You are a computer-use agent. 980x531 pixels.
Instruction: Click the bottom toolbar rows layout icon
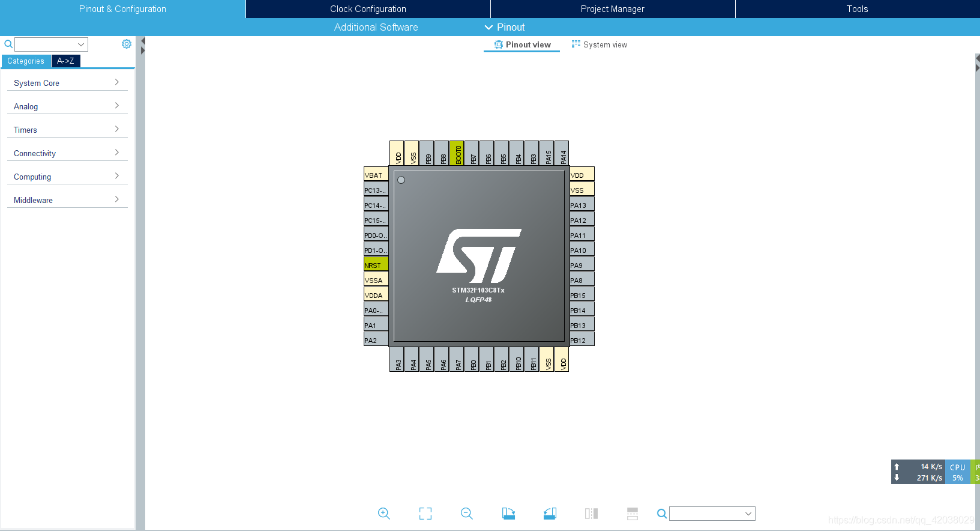[x=633, y=514]
